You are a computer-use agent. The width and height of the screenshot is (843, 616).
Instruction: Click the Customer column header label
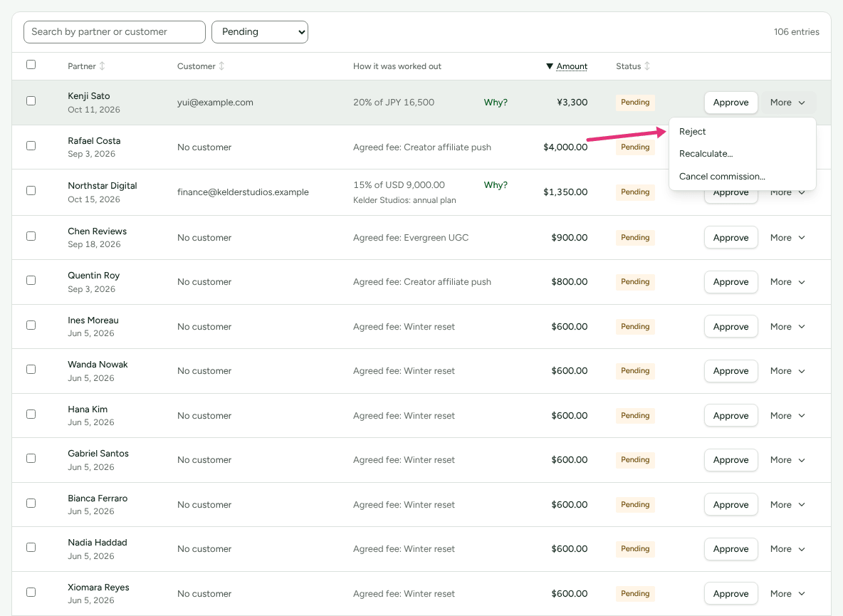[197, 66]
